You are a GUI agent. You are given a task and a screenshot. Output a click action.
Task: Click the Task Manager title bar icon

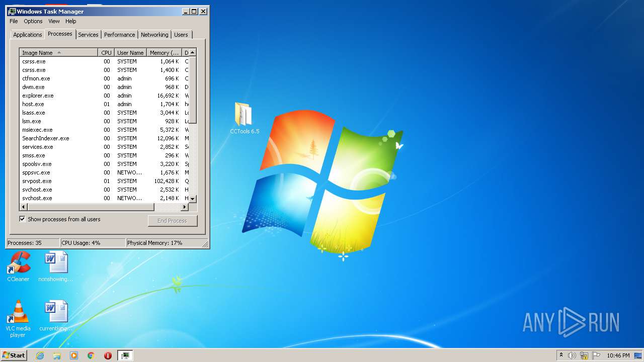pos(12,11)
